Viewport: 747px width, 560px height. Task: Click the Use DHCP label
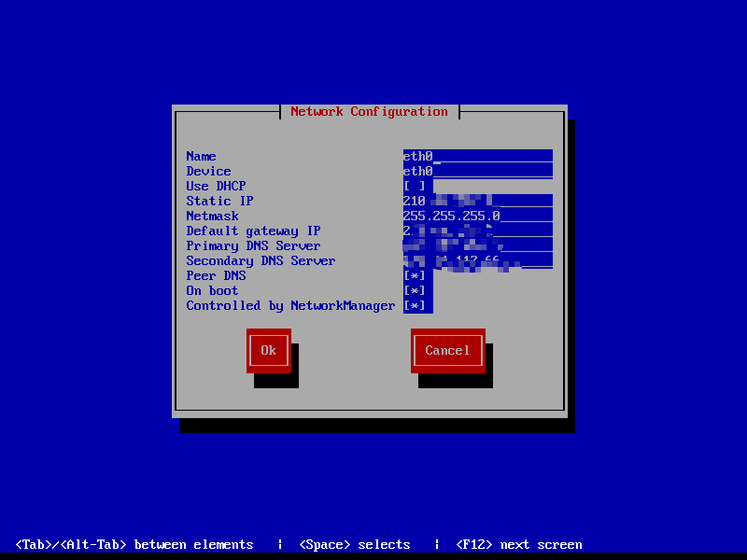coord(216,186)
